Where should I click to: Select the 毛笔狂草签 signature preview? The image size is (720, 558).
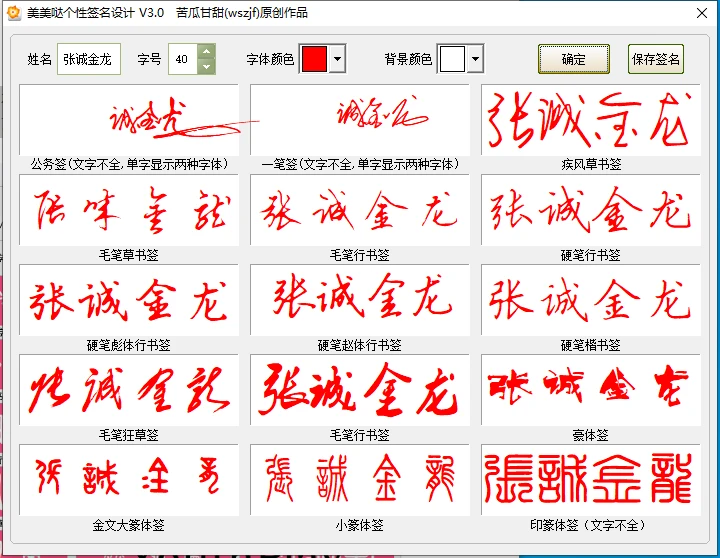pyautogui.click(x=128, y=390)
